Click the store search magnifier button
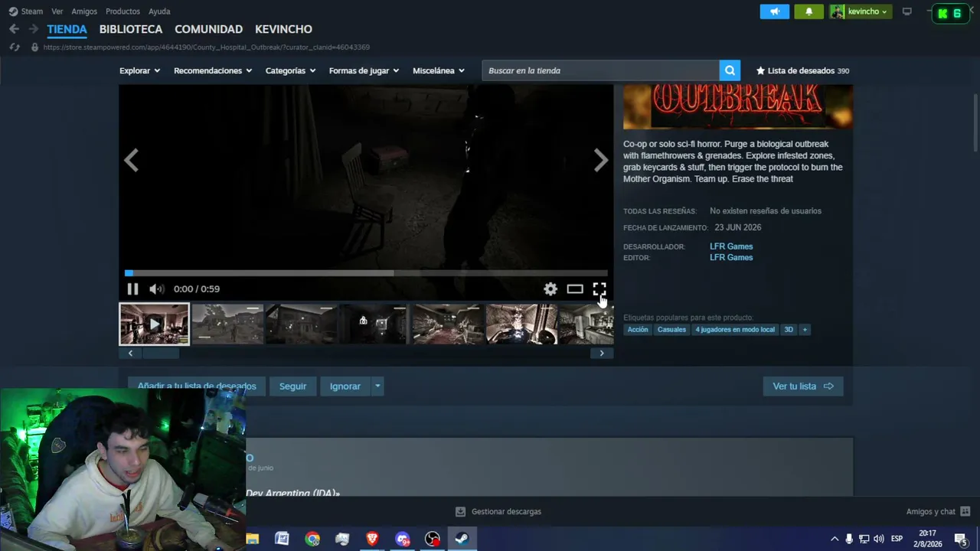Screen dimensions: 980x551 click(730, 70)
